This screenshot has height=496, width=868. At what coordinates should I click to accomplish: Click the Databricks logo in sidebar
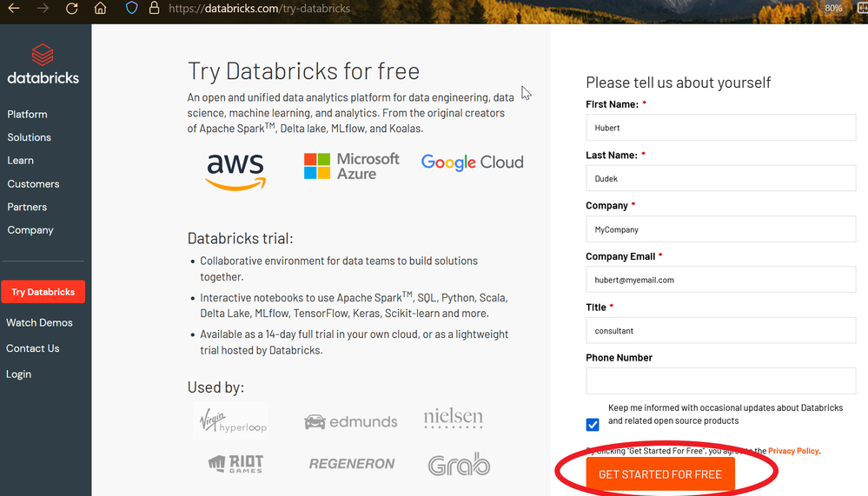43,64
